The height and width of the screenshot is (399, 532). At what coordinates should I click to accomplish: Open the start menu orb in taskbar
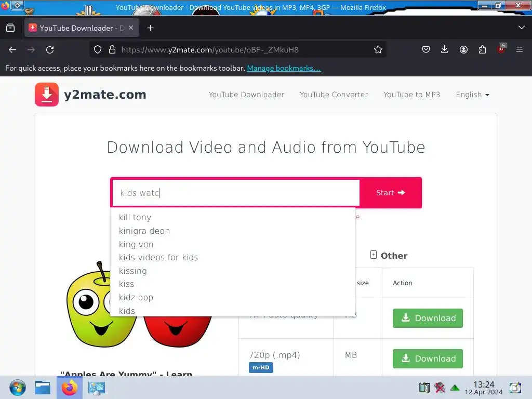[17, 388]
